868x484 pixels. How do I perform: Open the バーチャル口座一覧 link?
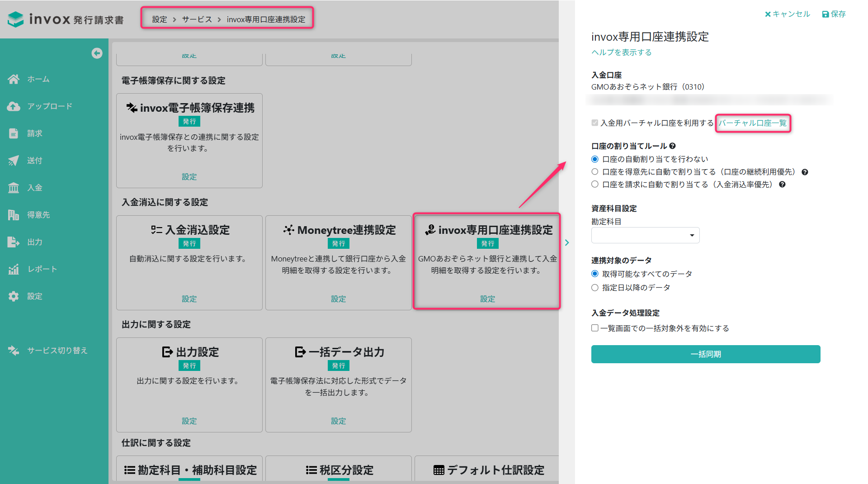[x=753, y=123]
